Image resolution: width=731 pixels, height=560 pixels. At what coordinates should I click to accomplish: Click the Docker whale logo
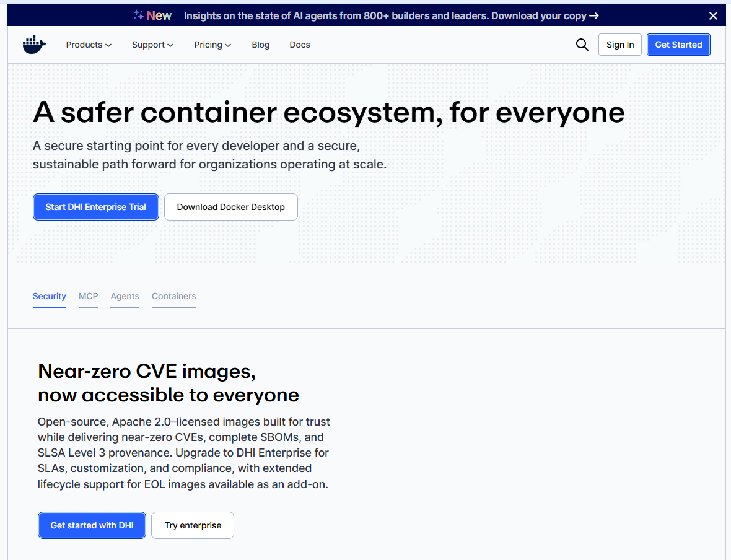pyautogui.click(x=35, y=45)
